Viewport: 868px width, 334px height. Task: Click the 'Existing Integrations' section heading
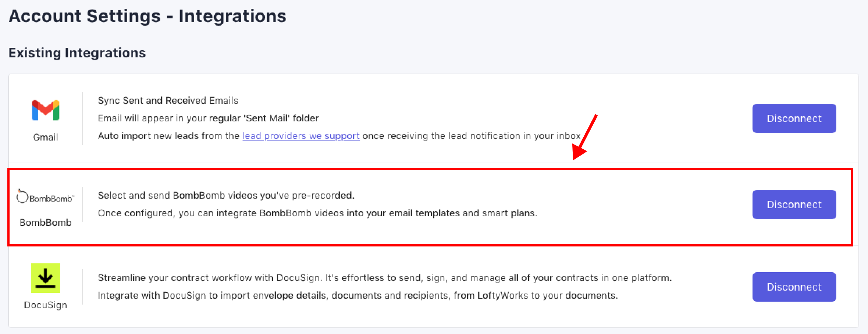[77, 53]
